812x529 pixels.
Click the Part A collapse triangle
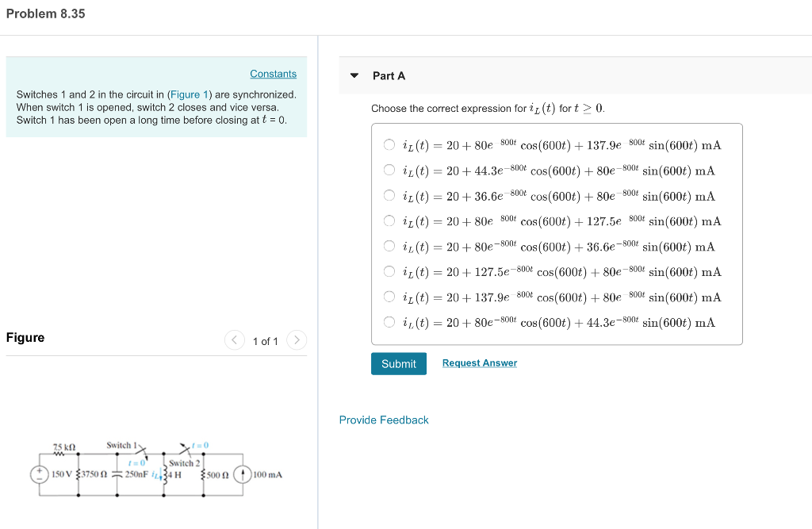354,75
